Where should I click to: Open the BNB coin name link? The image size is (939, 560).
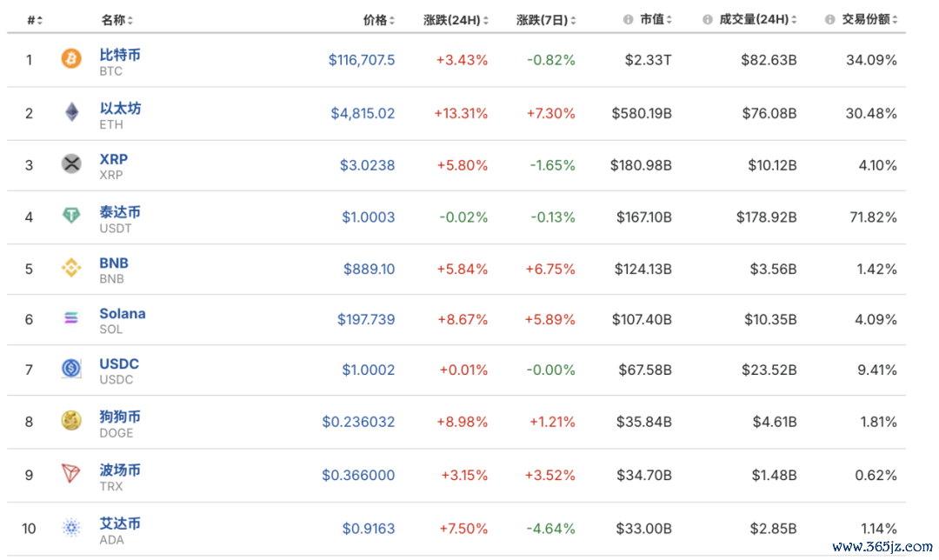[x=114, y=263]
